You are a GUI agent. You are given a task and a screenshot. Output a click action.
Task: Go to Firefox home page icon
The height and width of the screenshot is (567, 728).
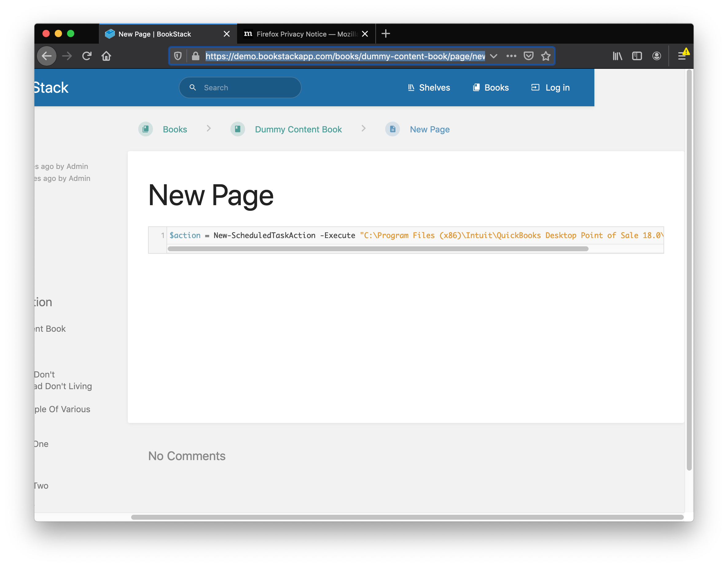(x=106, y=56)
